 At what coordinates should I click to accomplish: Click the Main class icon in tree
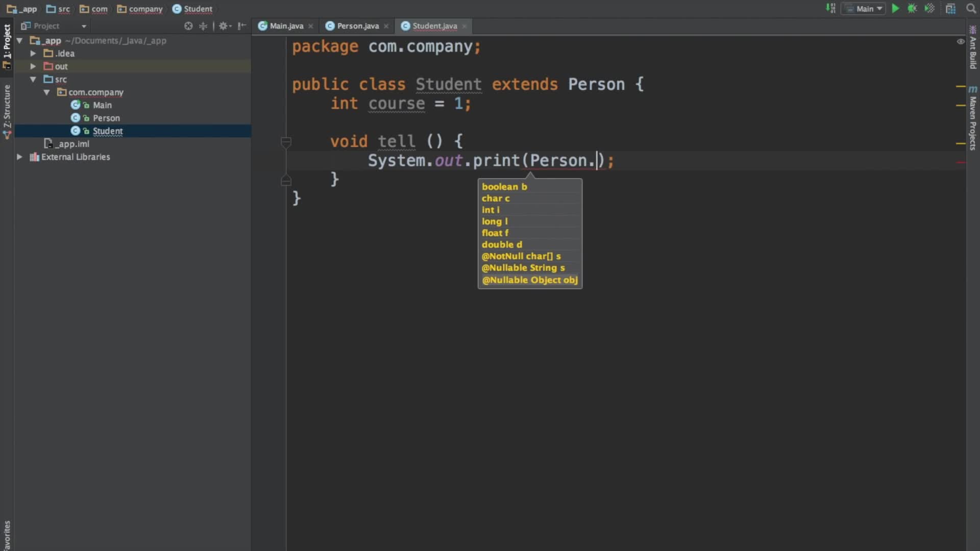tap(76, 105)
